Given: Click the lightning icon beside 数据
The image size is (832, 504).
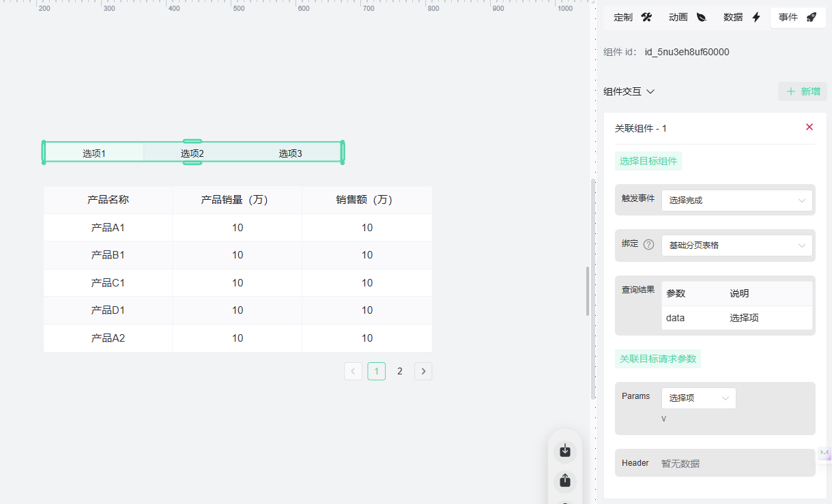Looking at the screenshot, I should click(x=756, y=18).
